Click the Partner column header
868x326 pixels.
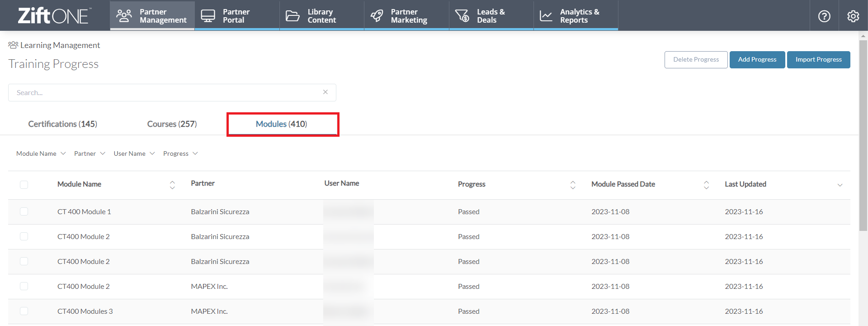[x=203, y=183]
